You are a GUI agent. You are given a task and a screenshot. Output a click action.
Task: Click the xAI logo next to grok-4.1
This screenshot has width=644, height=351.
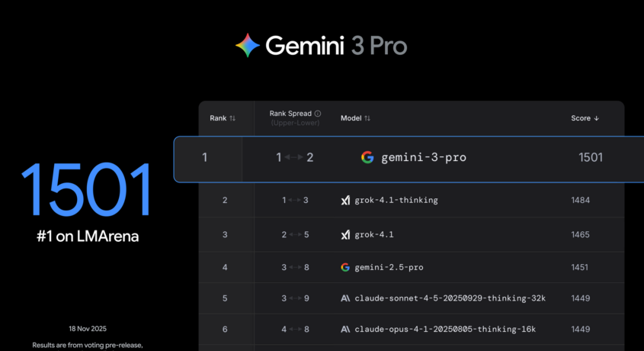[345, 235]
